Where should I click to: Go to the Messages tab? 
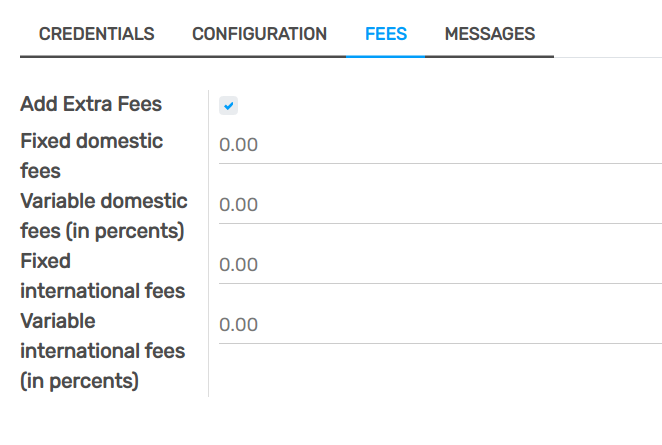(x=489, y=34)
